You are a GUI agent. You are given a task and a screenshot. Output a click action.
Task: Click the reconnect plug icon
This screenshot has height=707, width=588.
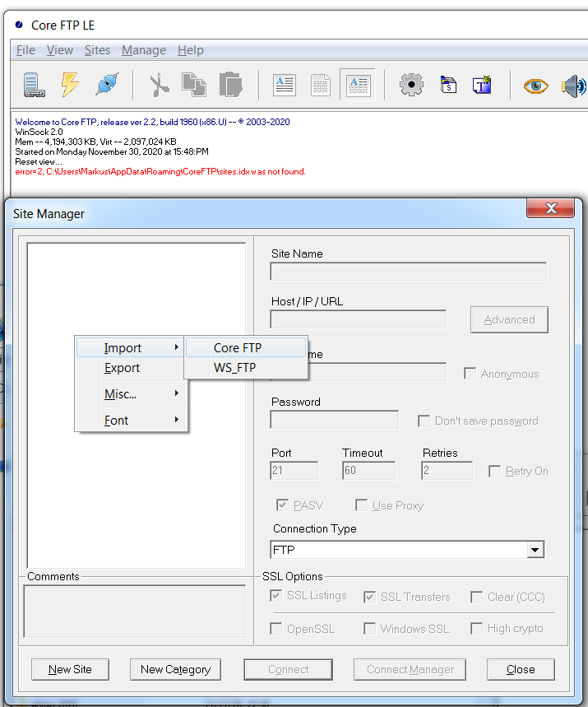107,84
